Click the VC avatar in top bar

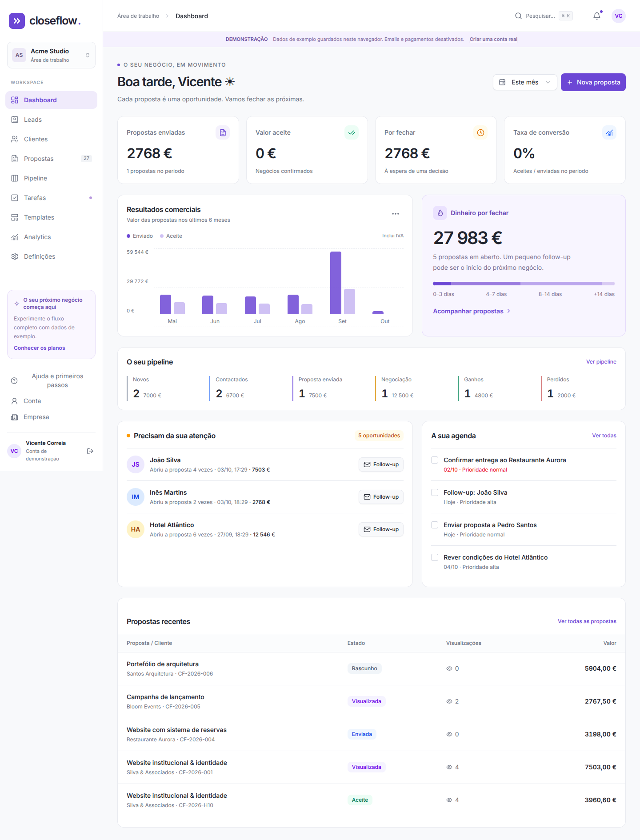coord(618,16)
